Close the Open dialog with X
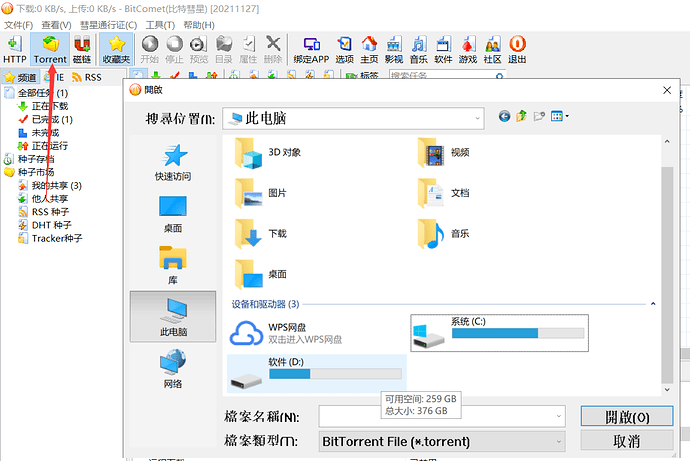The height and width of the screenshot is (461, 690). click(x=667, y=90)
